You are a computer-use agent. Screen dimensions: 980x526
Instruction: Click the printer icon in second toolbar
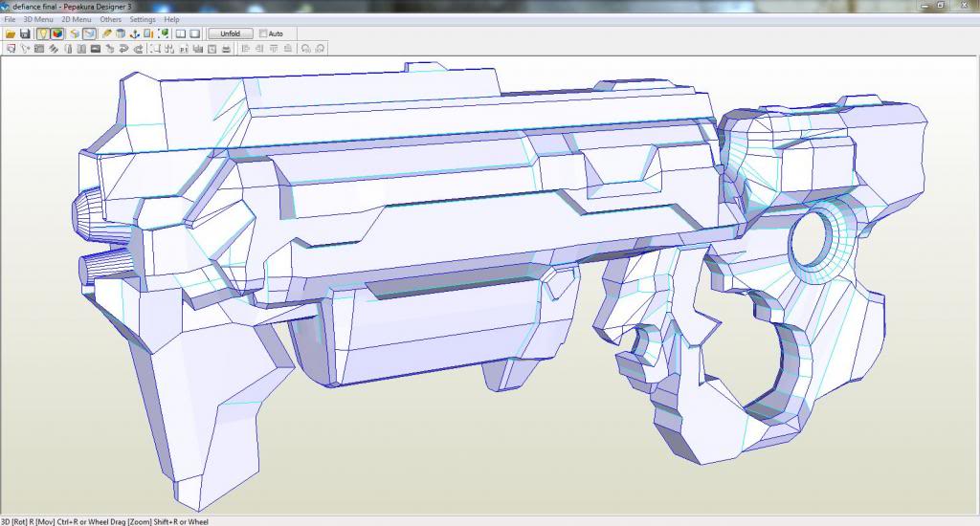tap(226, 49)
